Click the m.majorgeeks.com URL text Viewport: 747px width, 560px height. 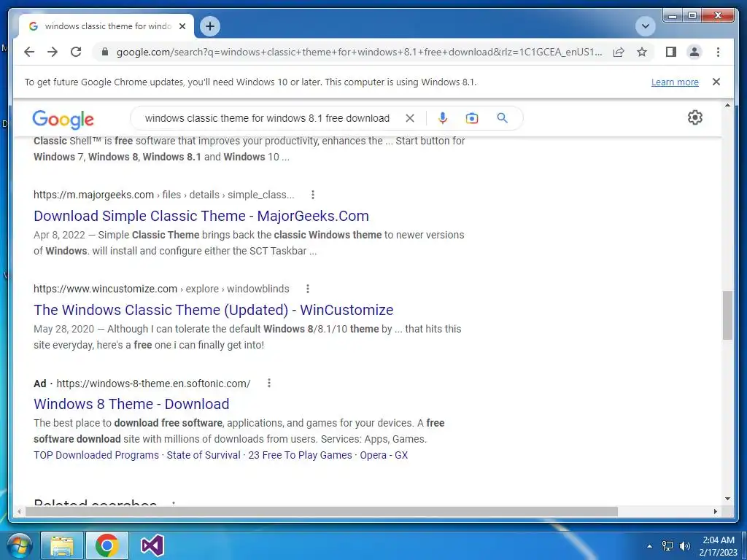tap(93, 195)
